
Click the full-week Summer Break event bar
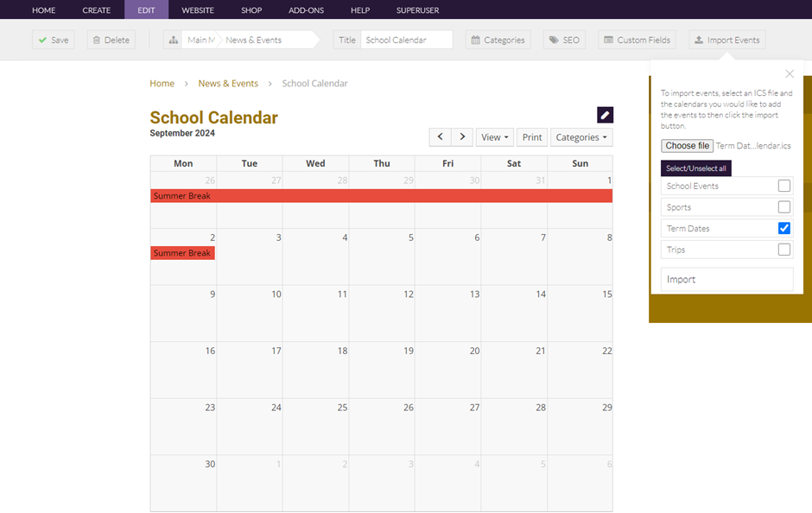pyautogui.click(x=382, y=196)
